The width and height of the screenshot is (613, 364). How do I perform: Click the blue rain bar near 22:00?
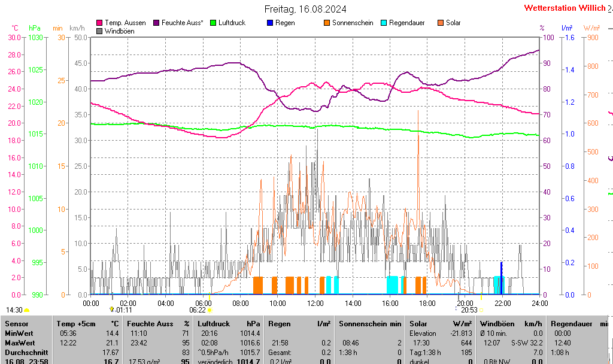pyautogui.click(x=501, y=277)
